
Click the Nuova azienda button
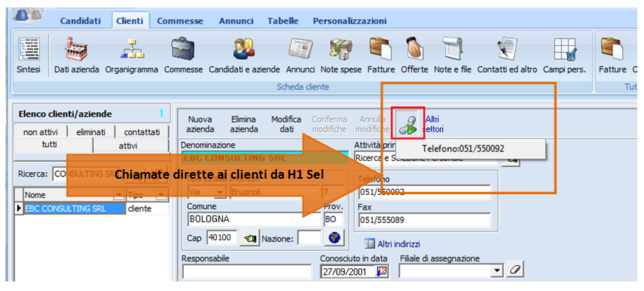(x=200, y=124)
